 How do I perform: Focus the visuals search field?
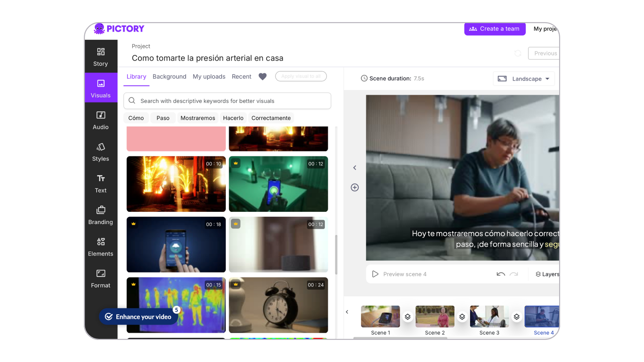[227, 101]
